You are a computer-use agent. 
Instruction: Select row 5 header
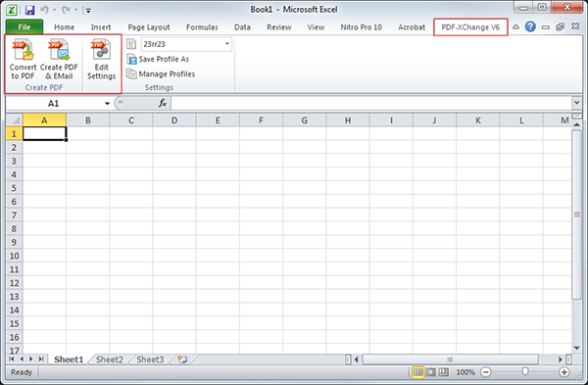point(14,188)
